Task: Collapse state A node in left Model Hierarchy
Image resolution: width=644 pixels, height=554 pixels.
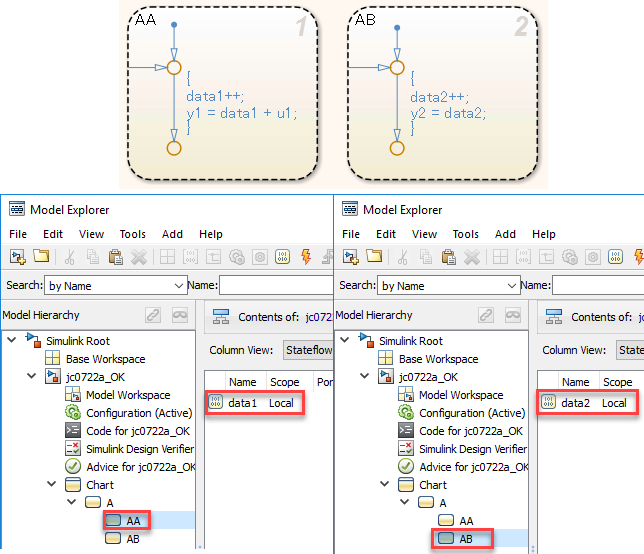Action: click(x=71, y=502)
